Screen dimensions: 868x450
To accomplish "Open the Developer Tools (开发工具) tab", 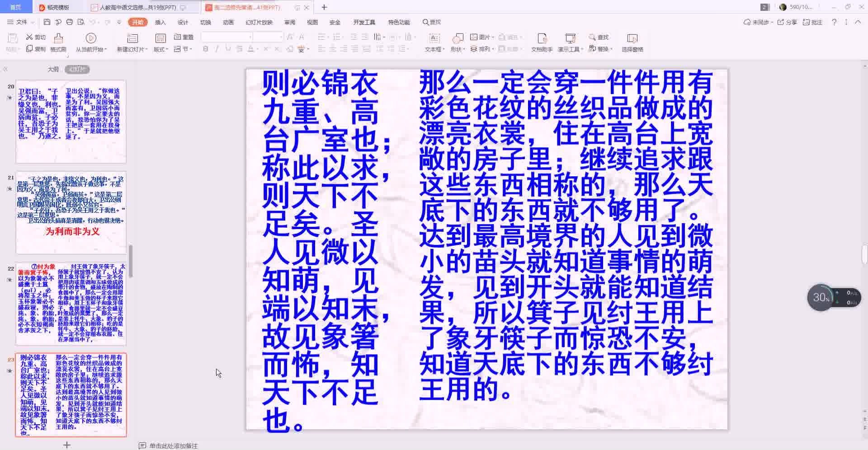I will point(364,22).
